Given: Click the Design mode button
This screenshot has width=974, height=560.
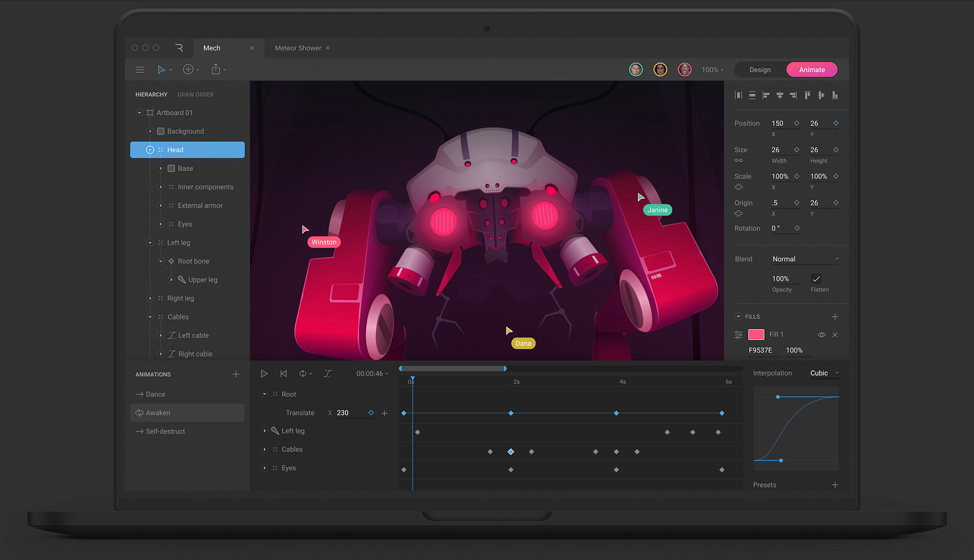Looking at the screenshot, I should [760, 70].
